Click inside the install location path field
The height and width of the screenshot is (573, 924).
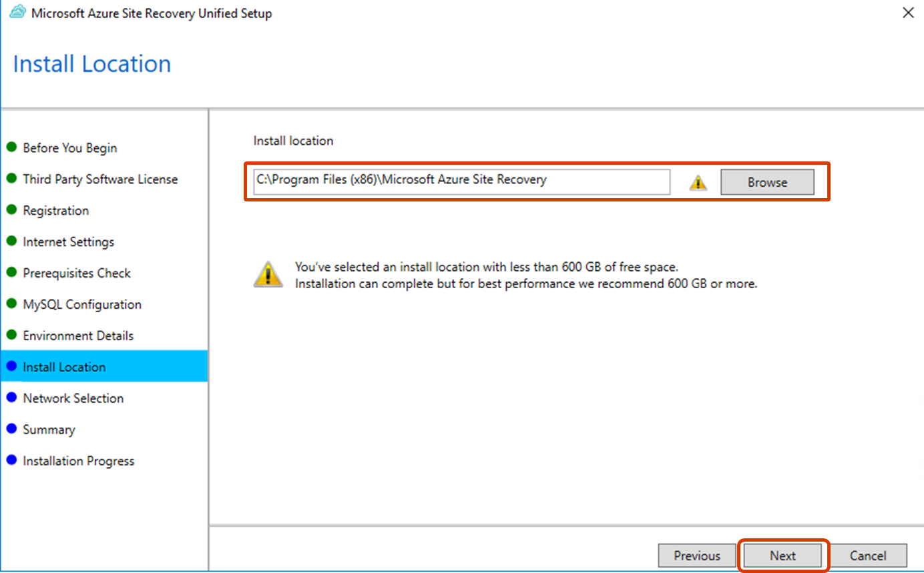tap(461, 181)
